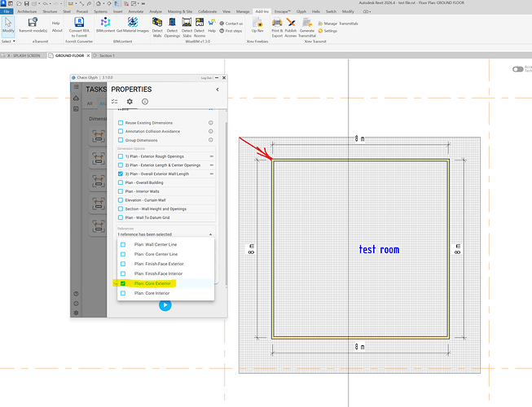
Task: Click the Log Out link
Action: pyautogui.click(x=206, y=78)
